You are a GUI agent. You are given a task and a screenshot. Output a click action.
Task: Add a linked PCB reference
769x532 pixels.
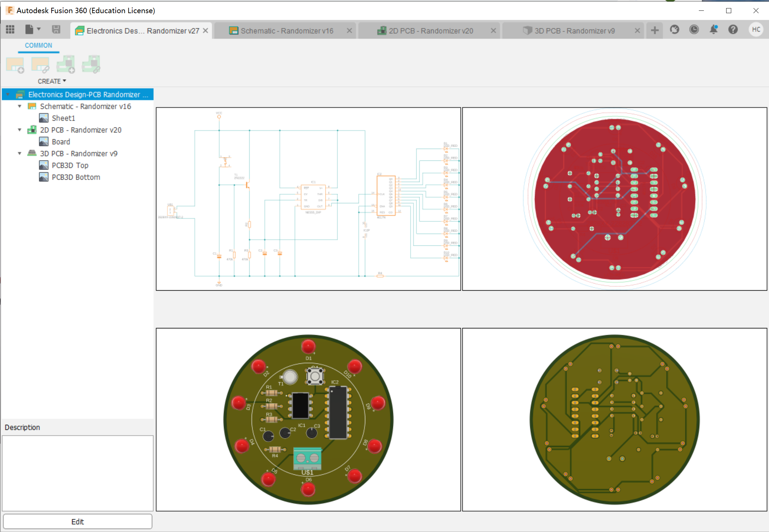pos(91,64)
